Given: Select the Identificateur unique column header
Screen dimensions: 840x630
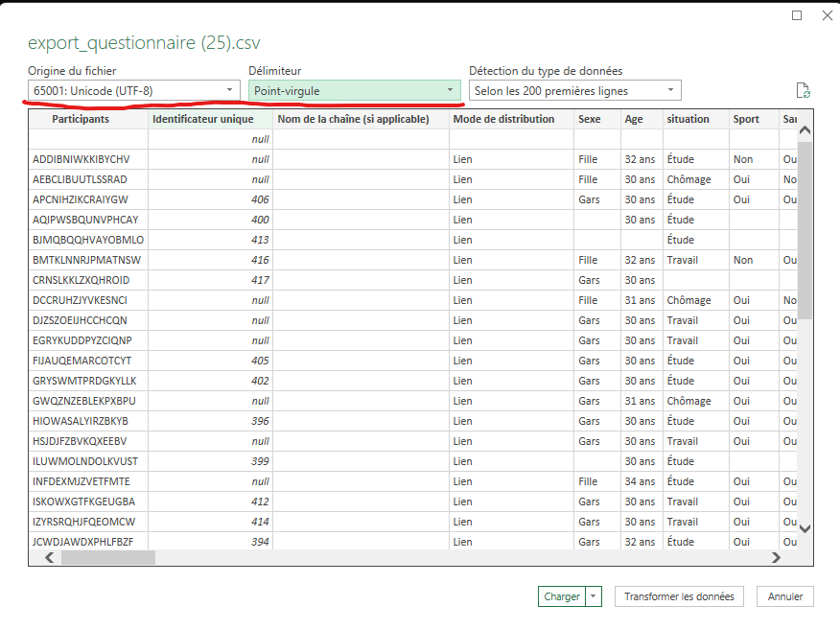Looking at the screenshot, I should [x=204, y=119].
